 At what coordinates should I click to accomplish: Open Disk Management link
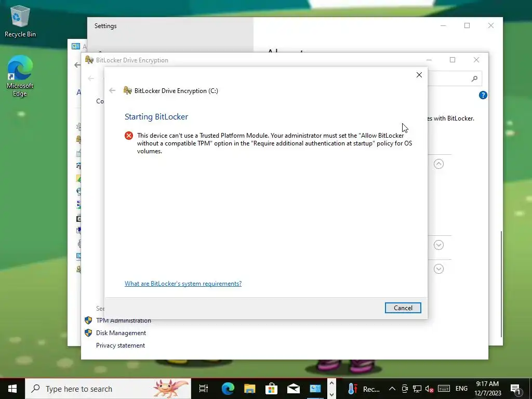[x=121, y=333]
